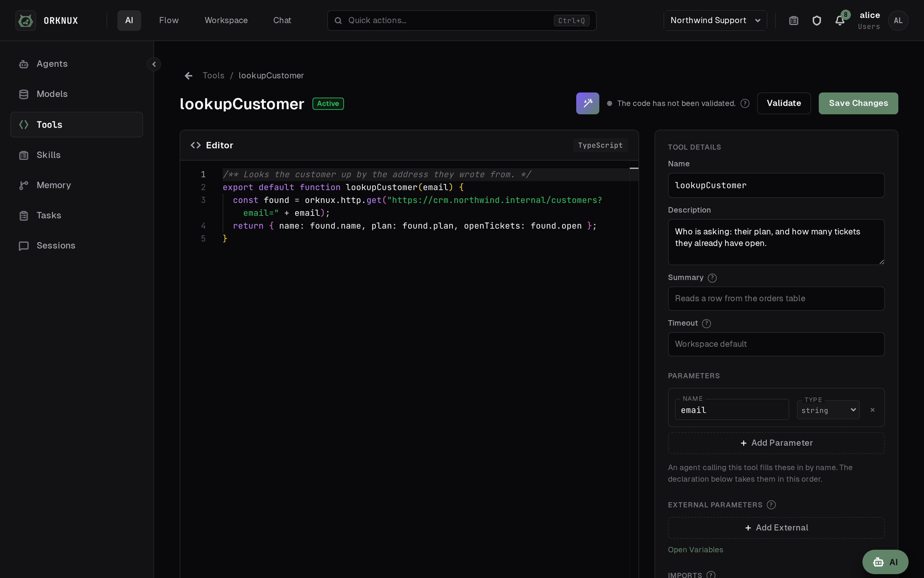Show the Timeout help tooltip icon
This screenshot has height=578, width=924.
[x=706, y=323]
